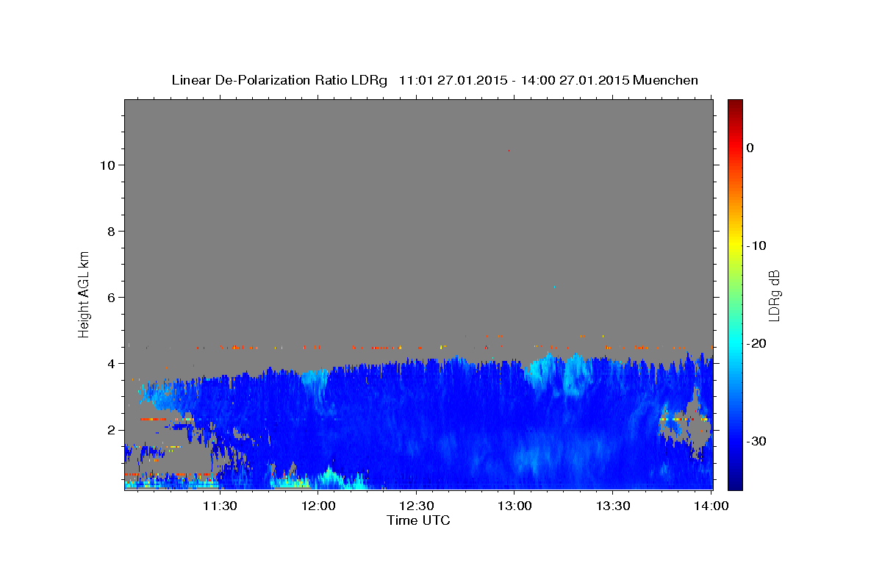
Task: Click the '12:30' time axis label
Action: [x=417, y=506]
